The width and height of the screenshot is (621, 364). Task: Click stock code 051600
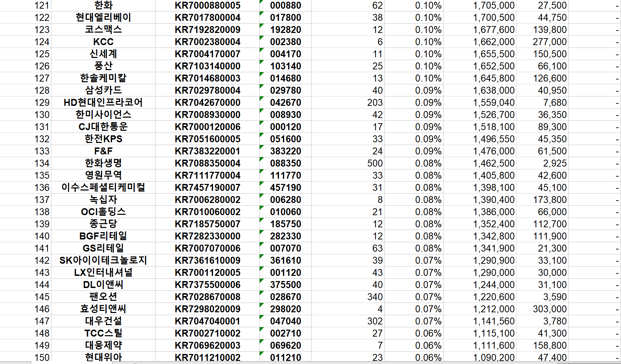click(285, 139)
